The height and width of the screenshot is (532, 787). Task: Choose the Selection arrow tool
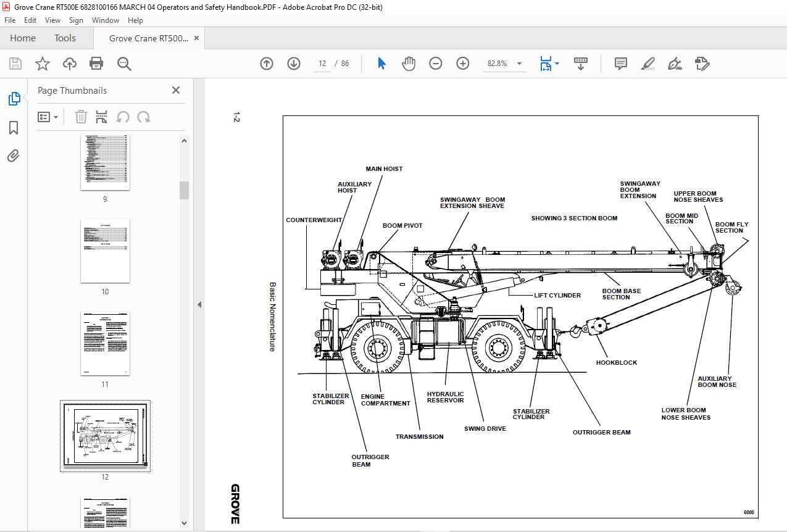381,64
